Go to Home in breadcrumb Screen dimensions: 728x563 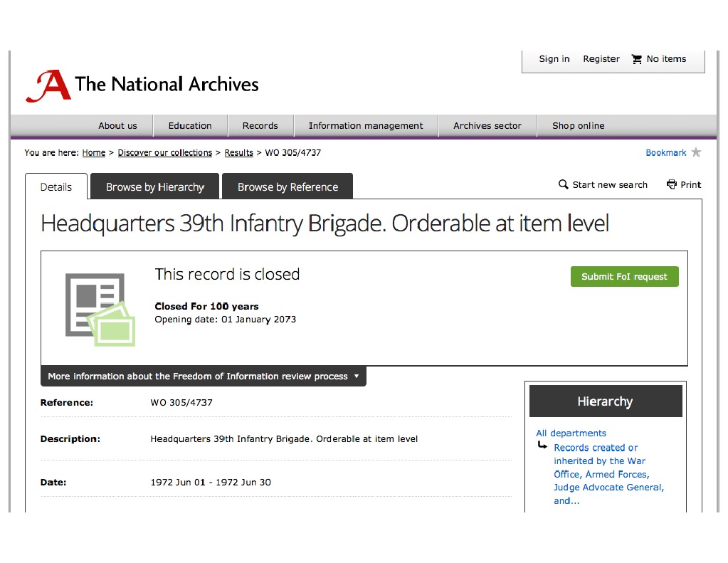point(94,153)
